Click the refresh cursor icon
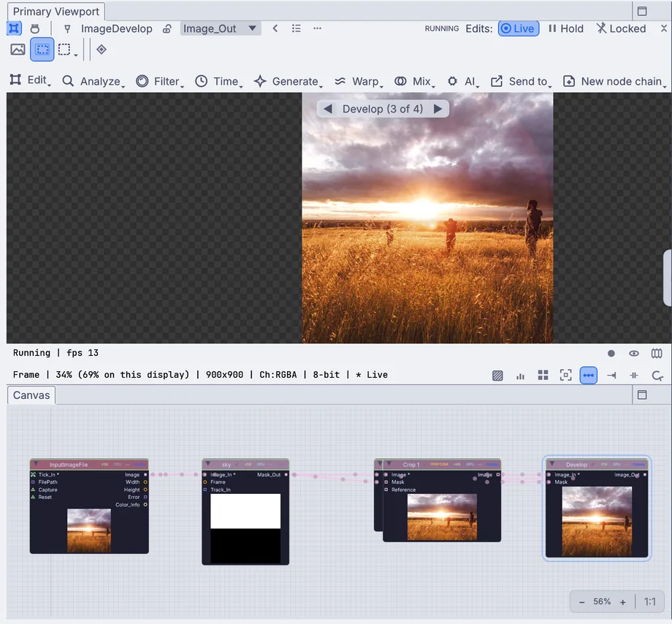 [657, 376]
